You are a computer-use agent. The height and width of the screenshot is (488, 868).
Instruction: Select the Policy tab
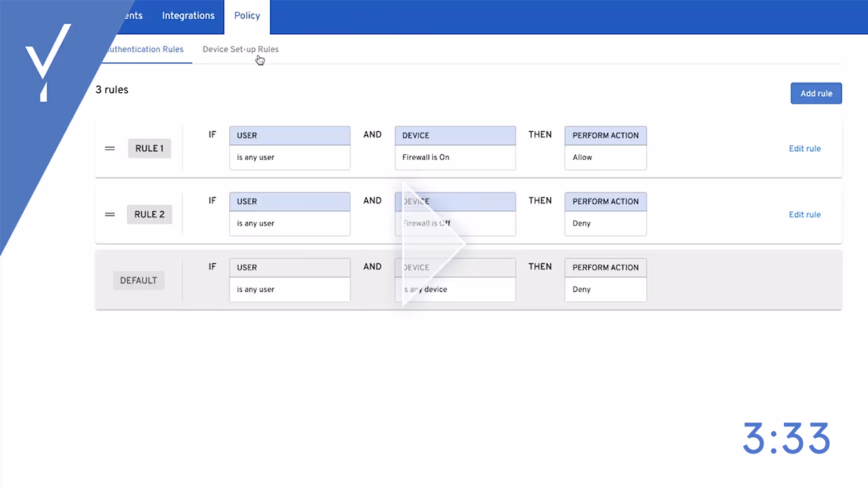click(247, 15)
